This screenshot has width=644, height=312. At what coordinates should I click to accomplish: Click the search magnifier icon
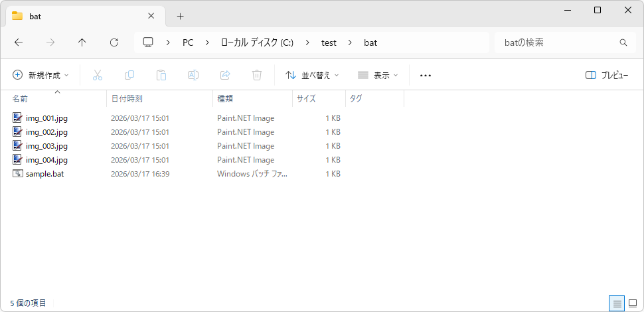click(623, 42)
